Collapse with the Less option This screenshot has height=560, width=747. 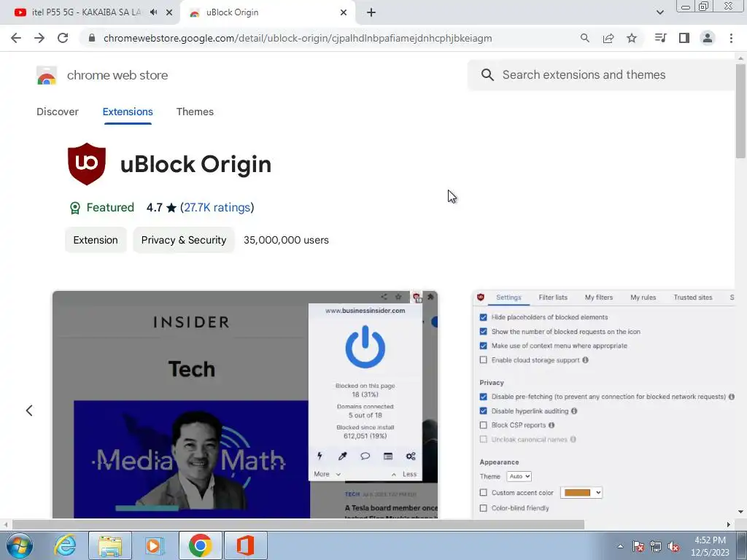coord(404,474)
